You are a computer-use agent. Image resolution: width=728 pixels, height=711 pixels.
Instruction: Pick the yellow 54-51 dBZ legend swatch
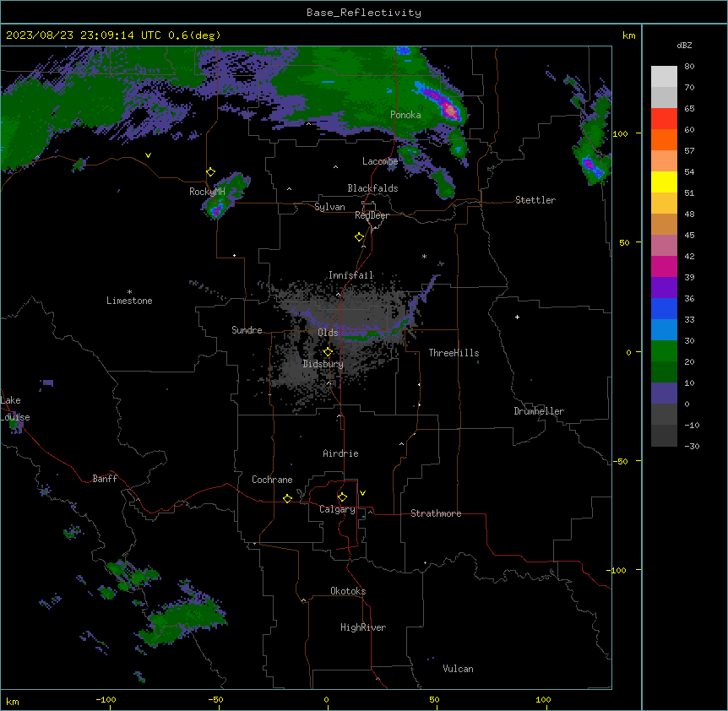[664, 182]
